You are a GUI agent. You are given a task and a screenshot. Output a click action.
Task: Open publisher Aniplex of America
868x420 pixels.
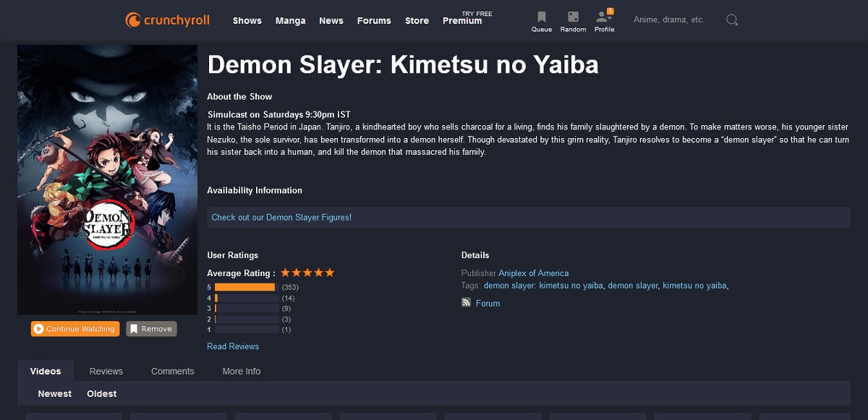pos(533,273)
